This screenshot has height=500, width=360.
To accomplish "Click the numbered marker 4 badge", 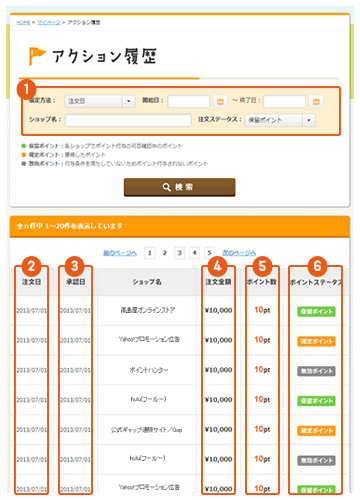I will [x=217, y=266].
